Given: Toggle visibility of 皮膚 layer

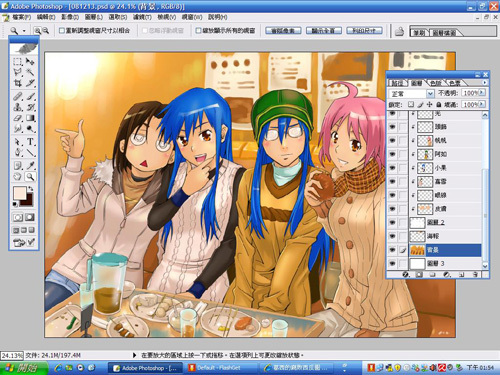Looking at the screenshot, I should point(392,209).
